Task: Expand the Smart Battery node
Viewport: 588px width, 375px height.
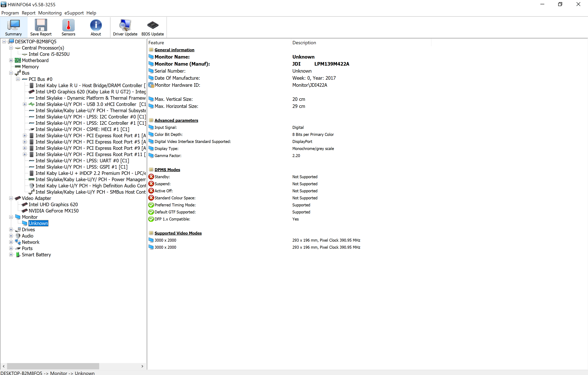Action: point(11,255)
